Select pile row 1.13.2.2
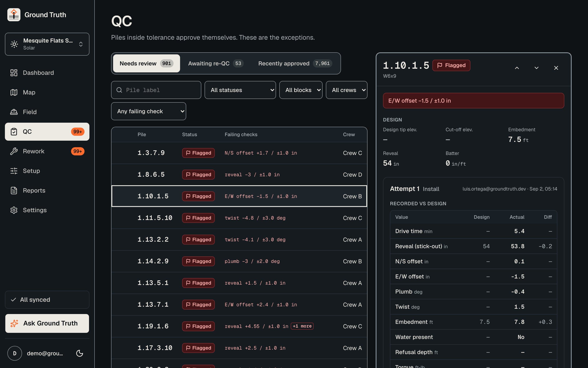This screenshot has width=588, height=368. (x=239, y=239)
